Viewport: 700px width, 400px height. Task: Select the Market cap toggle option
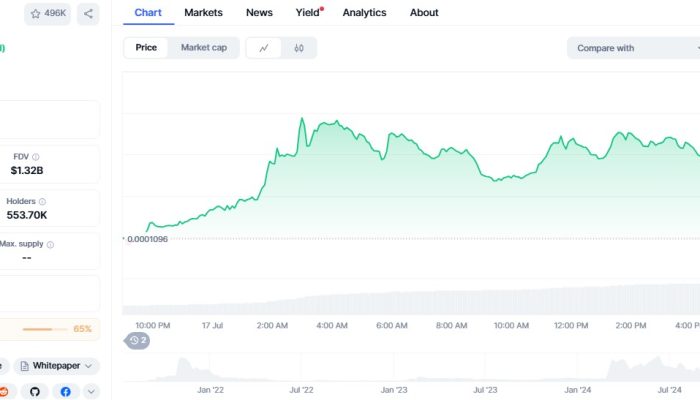203,48
